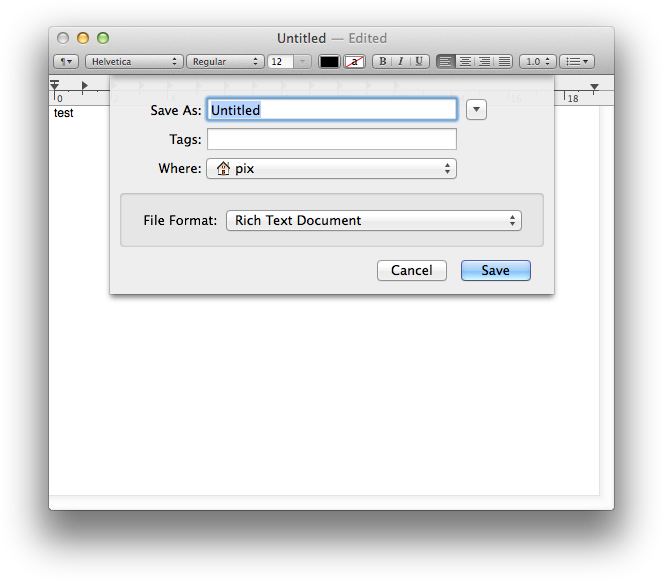
Task: Open the text background color picker
Action: point(355,62)
